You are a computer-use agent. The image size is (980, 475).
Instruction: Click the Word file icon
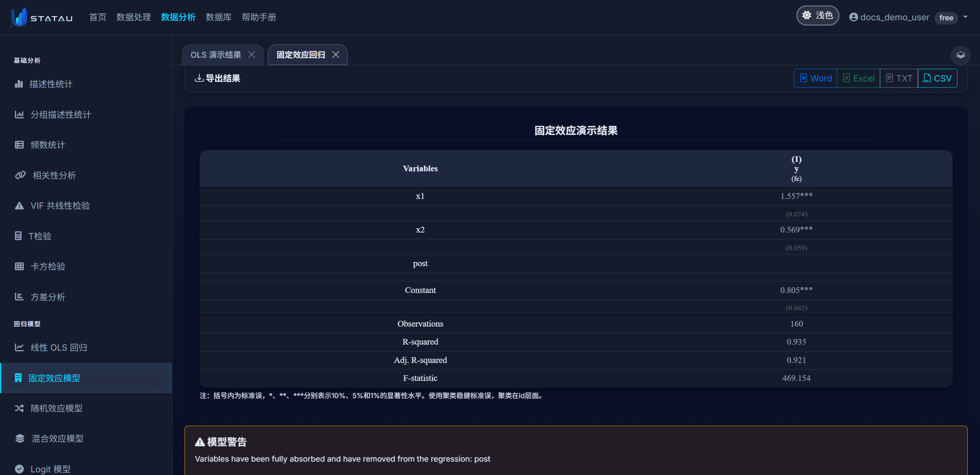coord(804,78)
